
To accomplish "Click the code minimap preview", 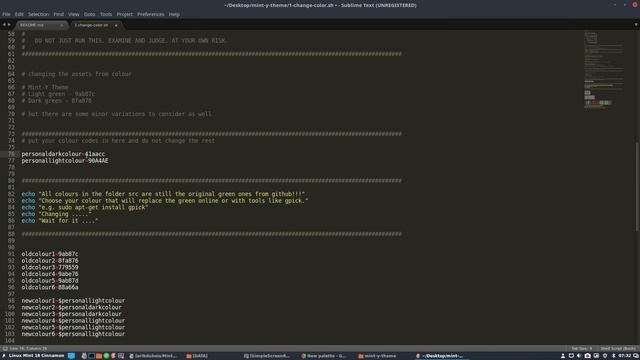I will click(604, 69).
